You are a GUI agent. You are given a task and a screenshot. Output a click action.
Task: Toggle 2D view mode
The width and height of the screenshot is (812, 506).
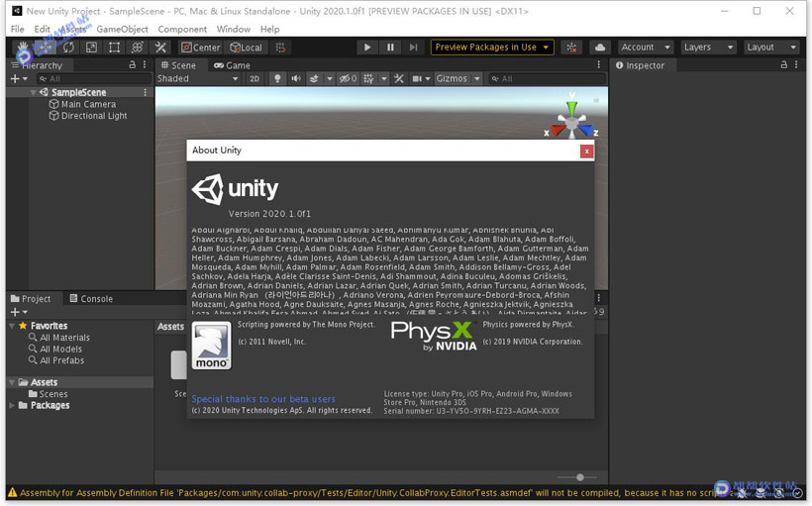point(254,79)
